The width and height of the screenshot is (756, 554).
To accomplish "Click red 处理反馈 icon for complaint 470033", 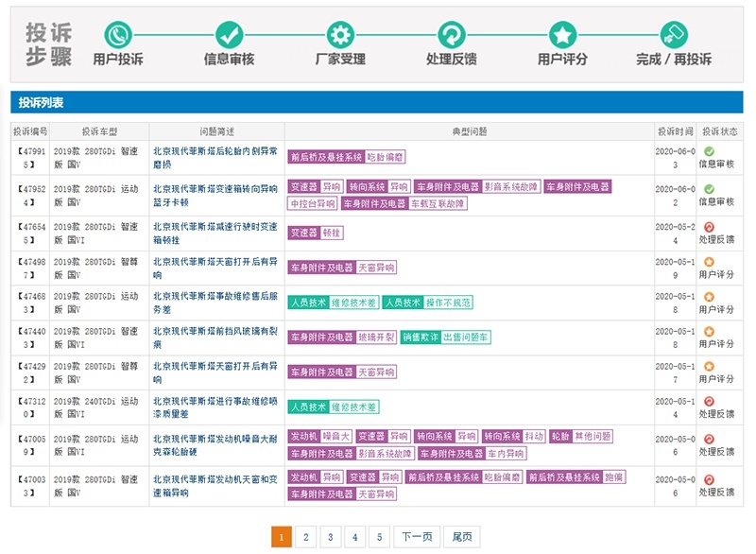I will point(710,479).
